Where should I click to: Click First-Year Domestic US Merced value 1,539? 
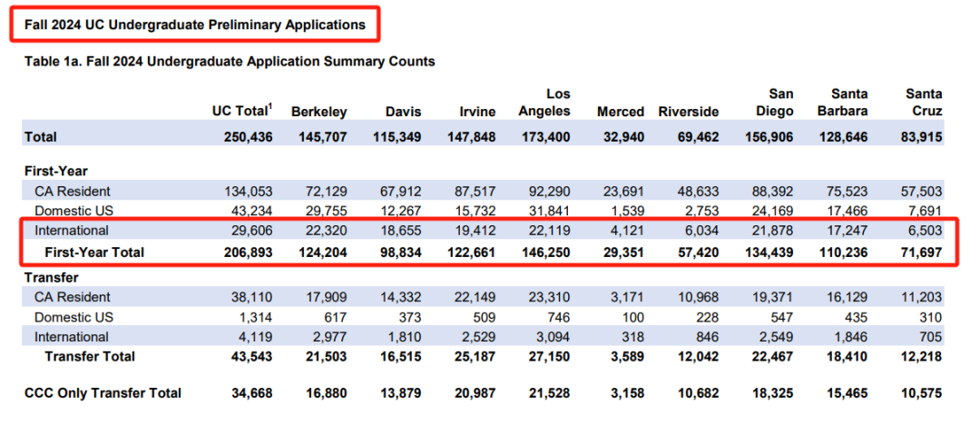627,211
